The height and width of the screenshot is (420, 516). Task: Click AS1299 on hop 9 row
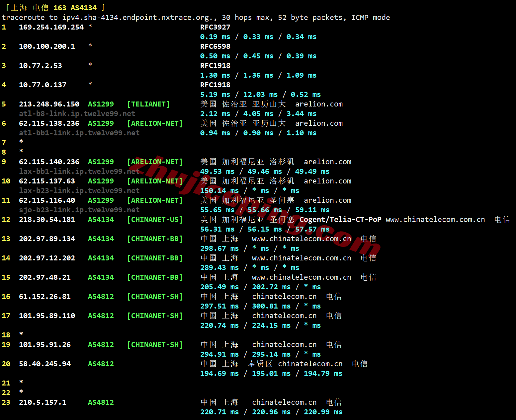coord(101,162)
